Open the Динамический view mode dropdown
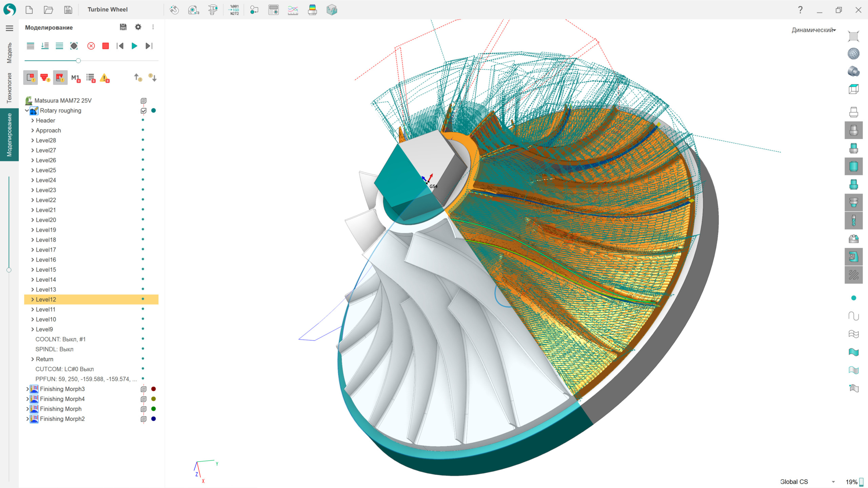The width and height of the screenshot is (868, 488). click(x=813, y=30)
